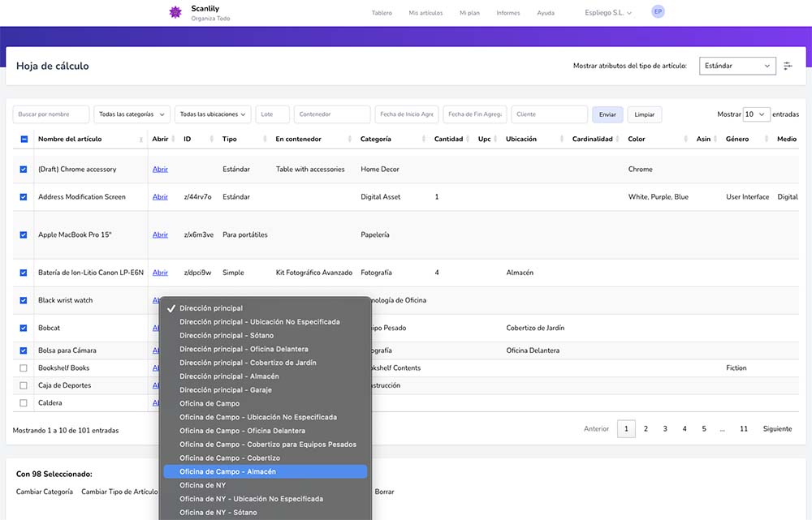Image resolution: width=812 pixels, height=520 pixels.
Task: Open the Estándar article type dropdown
Action: tap(737, 66)
